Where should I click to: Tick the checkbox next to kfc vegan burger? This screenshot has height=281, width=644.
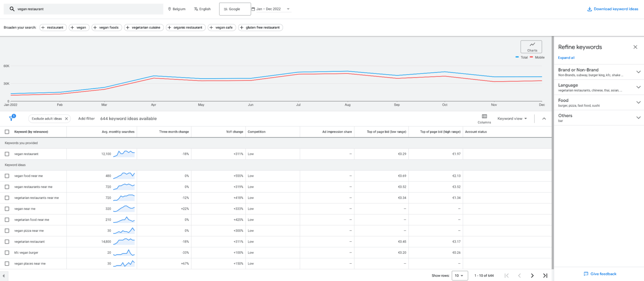6,252
